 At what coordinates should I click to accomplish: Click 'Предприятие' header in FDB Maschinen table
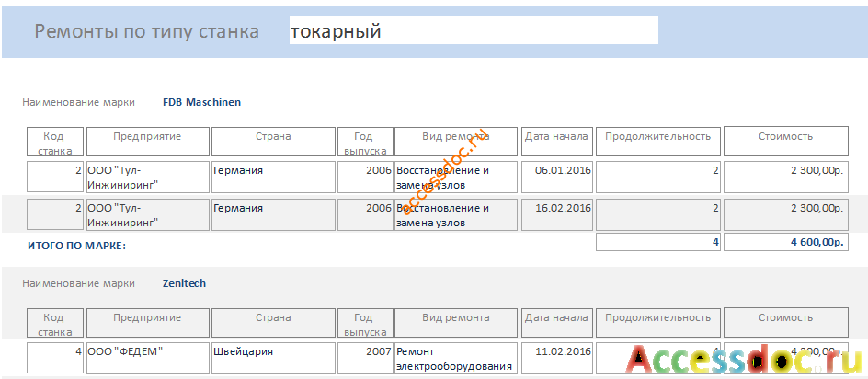148,142
